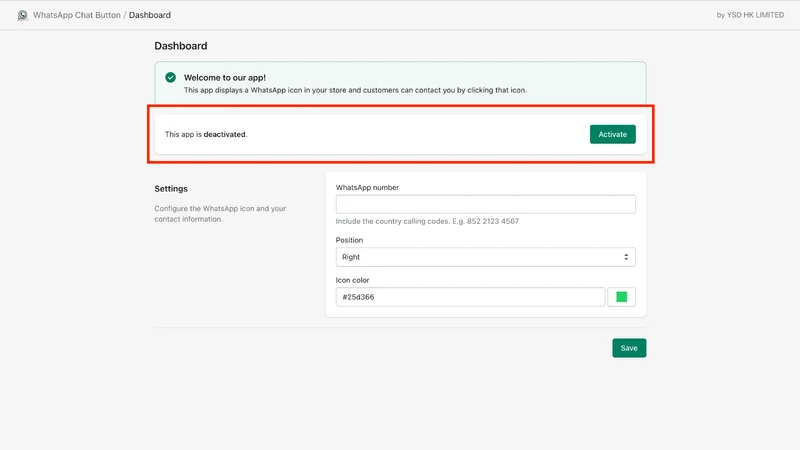Screen dimensions: 800x450
Task: Click the icon color hex input
Action: pyautogui.click(x=470, y=297)
